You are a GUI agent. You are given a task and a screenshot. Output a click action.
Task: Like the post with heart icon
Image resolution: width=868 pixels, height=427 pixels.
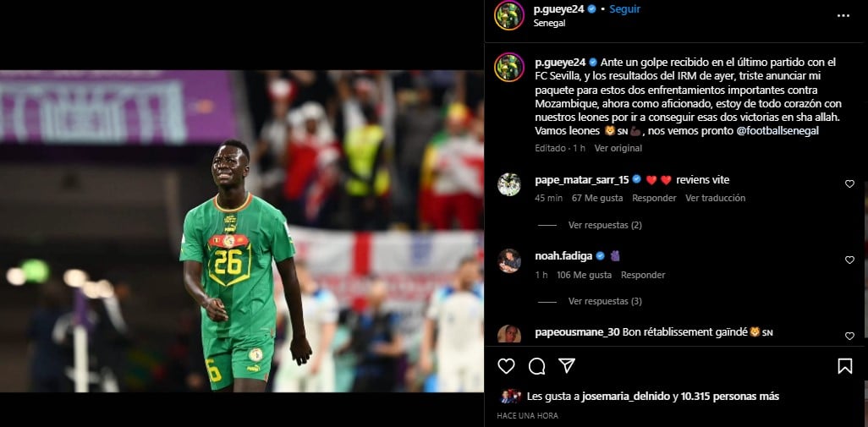click(506, 366)
